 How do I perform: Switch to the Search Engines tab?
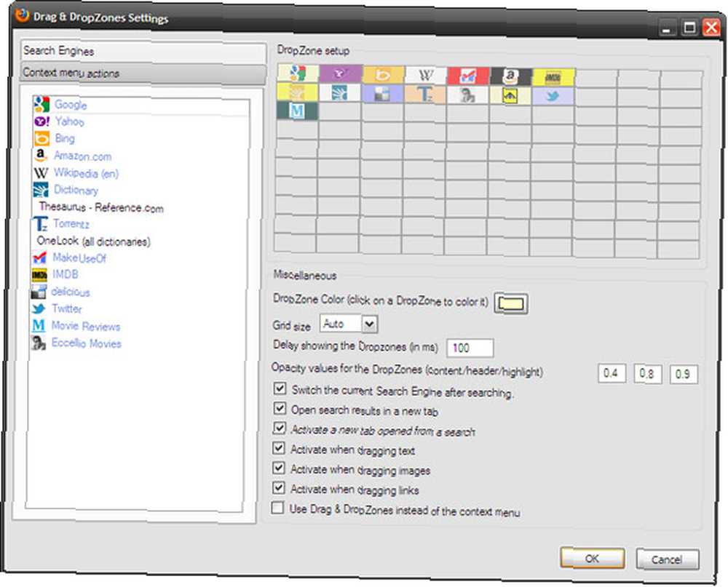pyautogui.click(x=143, y=52)
